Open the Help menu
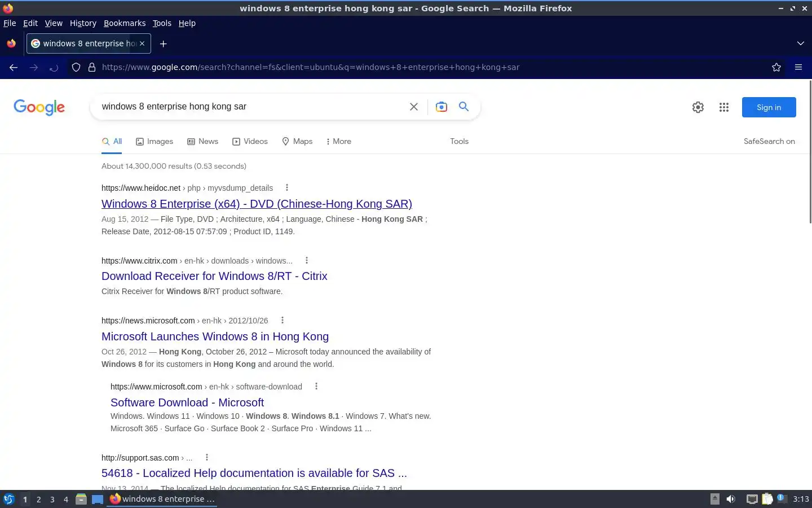Viewport: 812px width, 508px height. 187,23
